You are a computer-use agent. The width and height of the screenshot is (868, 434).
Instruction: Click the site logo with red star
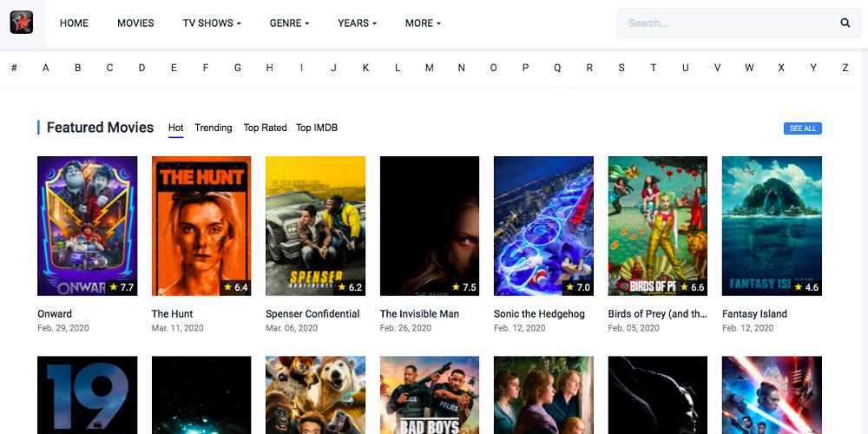click(x=22, y=23)
